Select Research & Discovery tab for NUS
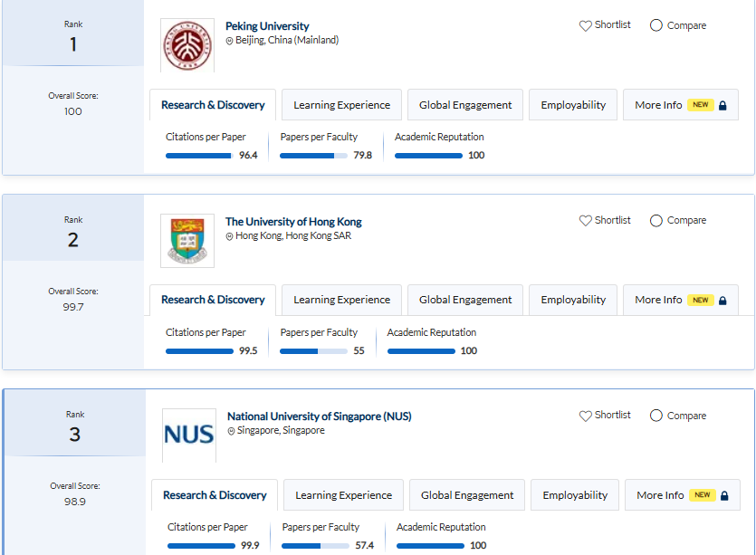Screen dimensions: 756x555 point(215,495)
